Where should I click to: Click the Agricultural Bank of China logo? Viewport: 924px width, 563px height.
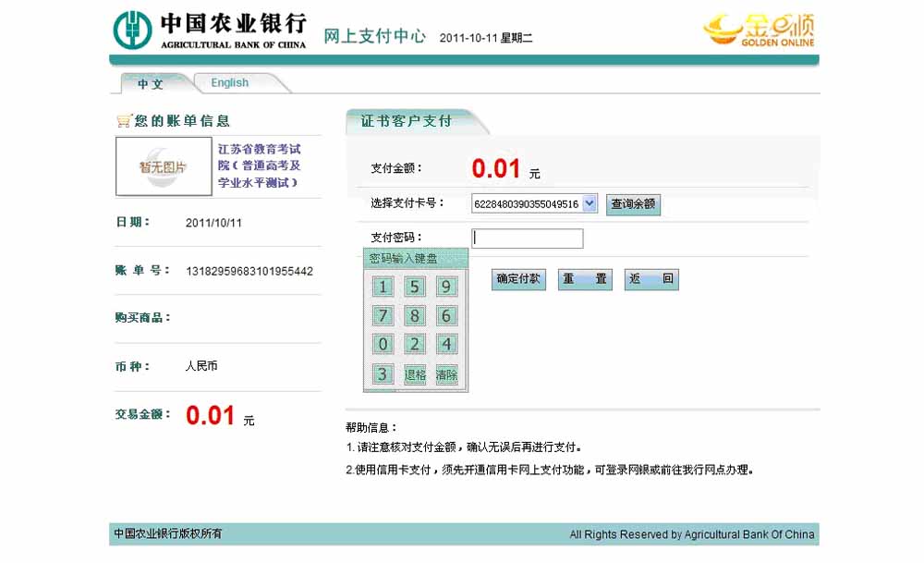210,30
